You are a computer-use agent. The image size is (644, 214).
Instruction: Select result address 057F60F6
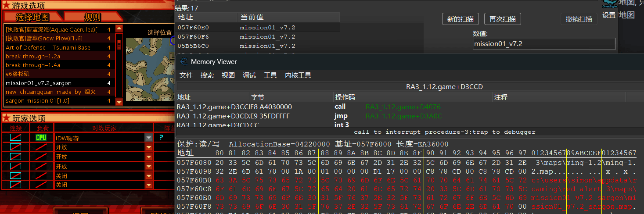click(x=258, y=37)
